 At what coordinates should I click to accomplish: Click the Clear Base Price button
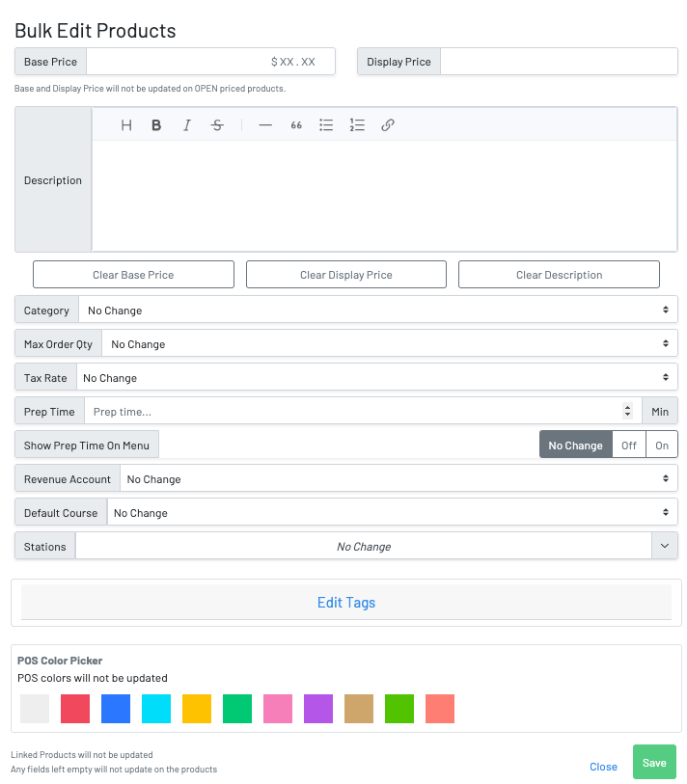click(133, 275)
